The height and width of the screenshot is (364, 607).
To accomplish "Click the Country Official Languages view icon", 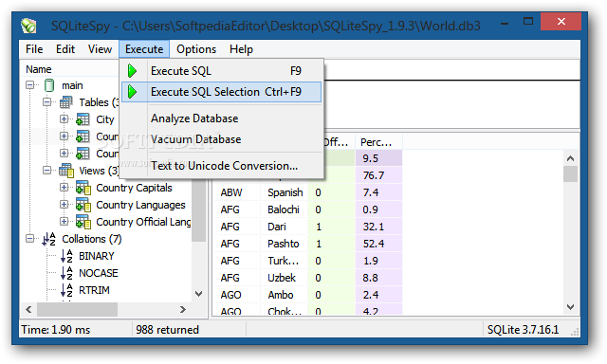I will [x=83, y=222].
